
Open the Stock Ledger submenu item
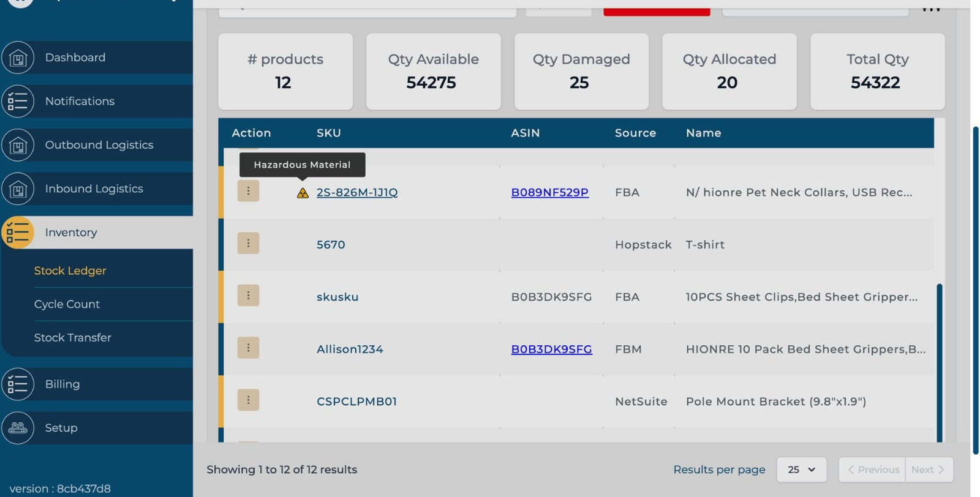click(x=70, y=271)
